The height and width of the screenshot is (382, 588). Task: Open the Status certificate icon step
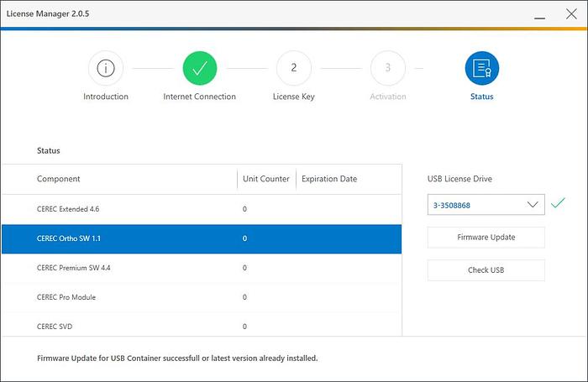481,69
